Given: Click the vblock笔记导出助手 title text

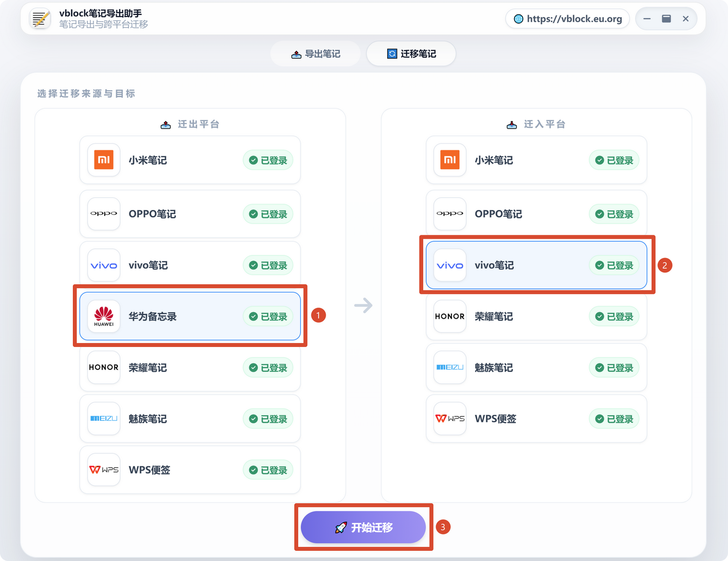Looking at the screenshot, I should coord(101,13).
